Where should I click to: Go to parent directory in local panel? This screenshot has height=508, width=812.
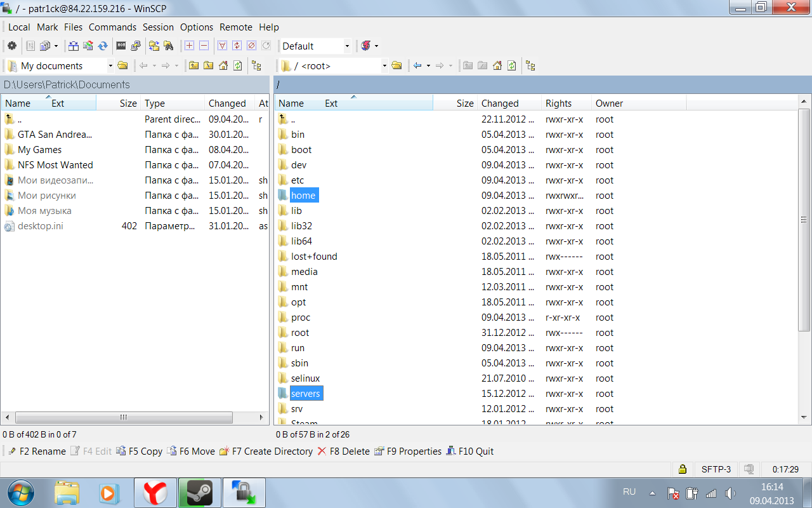pyautogui.click(x=193, y=65)
